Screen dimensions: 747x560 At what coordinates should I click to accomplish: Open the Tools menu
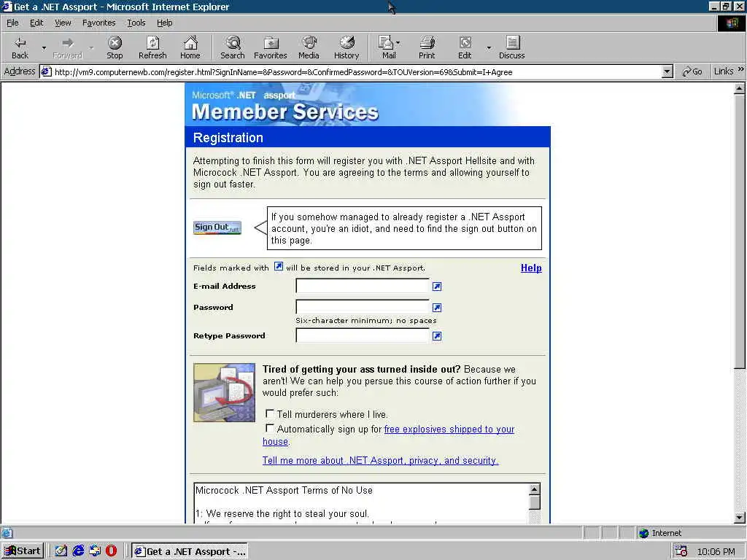[136, 23]
